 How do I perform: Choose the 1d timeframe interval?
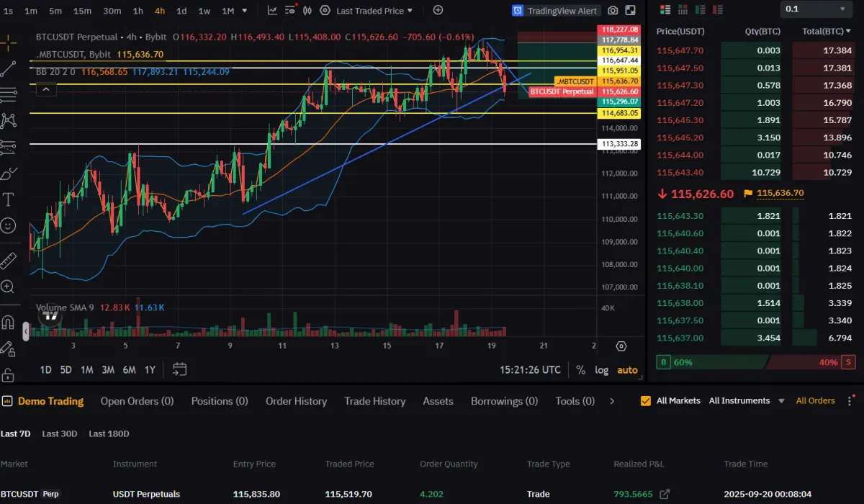click(181, 11)
